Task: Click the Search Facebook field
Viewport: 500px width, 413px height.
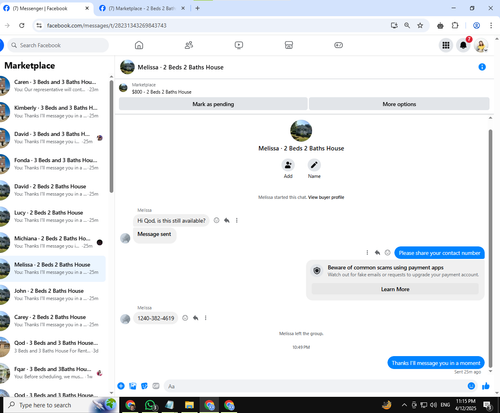Action: click(x=58, y=45)
